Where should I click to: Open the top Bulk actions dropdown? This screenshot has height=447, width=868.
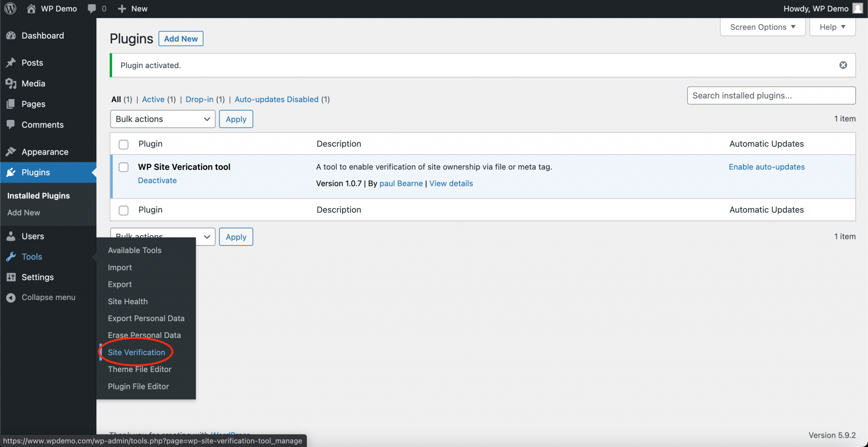(x=162, y=119)
